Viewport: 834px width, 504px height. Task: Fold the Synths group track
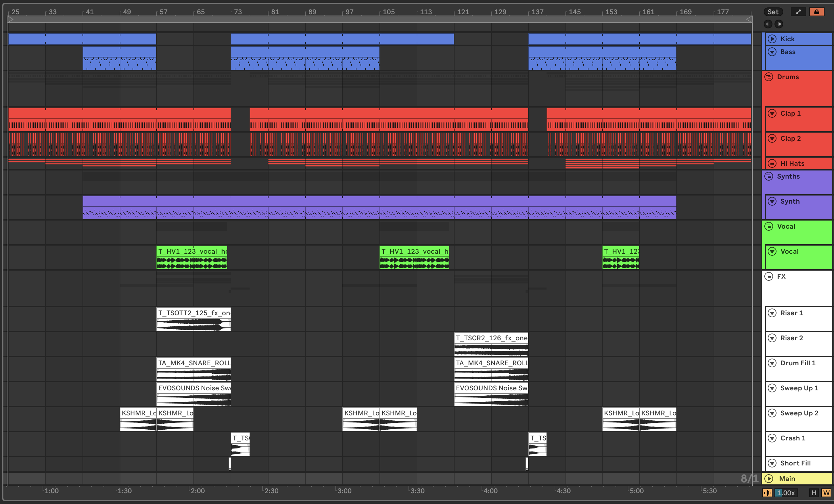[x=769, y=176]
